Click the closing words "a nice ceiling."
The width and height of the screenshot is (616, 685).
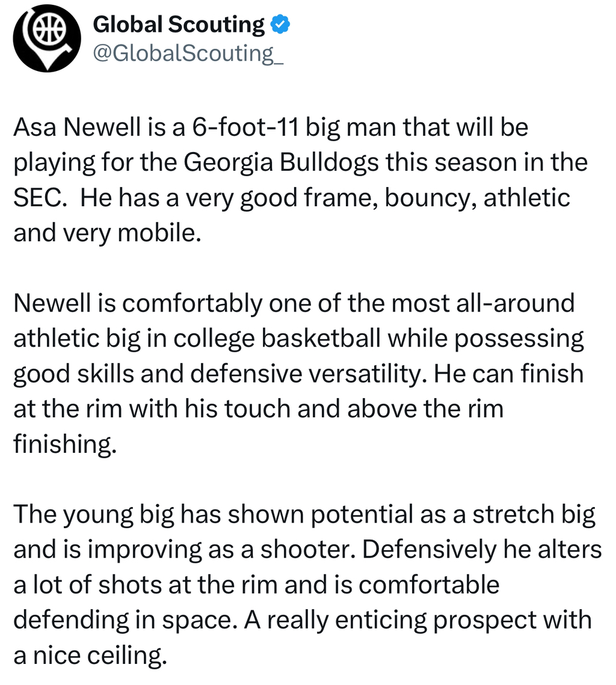coord(90,654)
